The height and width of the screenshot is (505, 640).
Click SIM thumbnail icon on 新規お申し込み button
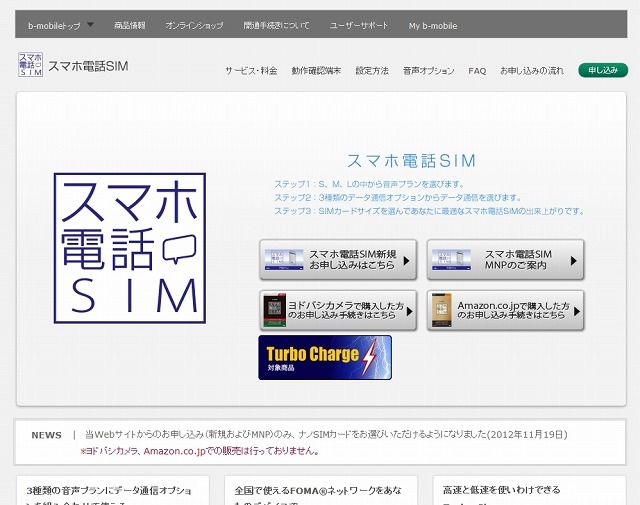click(284, 260)
